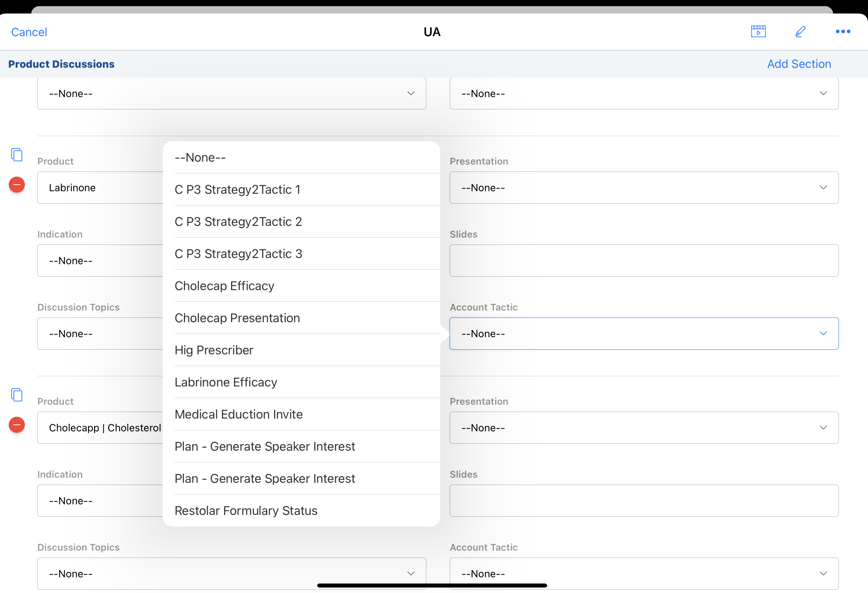868x593 pixels.
Task: Cancel the call report editing
Action: (29, 32)
